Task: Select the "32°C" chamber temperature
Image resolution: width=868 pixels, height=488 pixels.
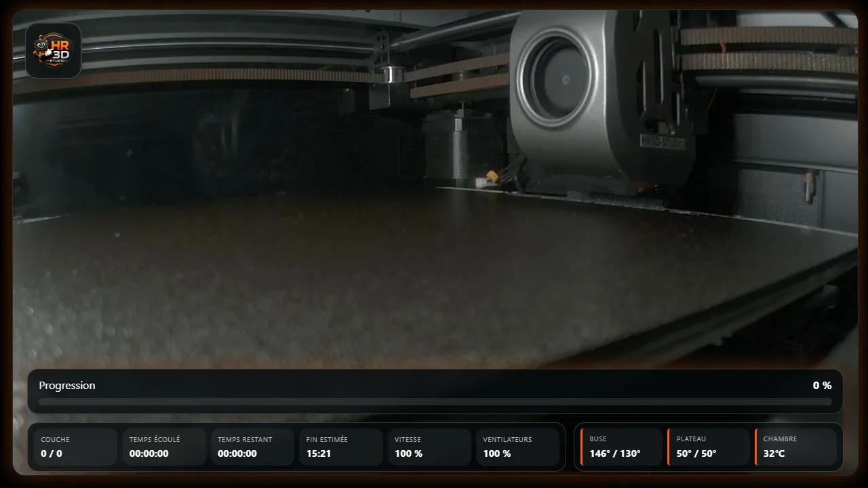Action: (774, 453)
